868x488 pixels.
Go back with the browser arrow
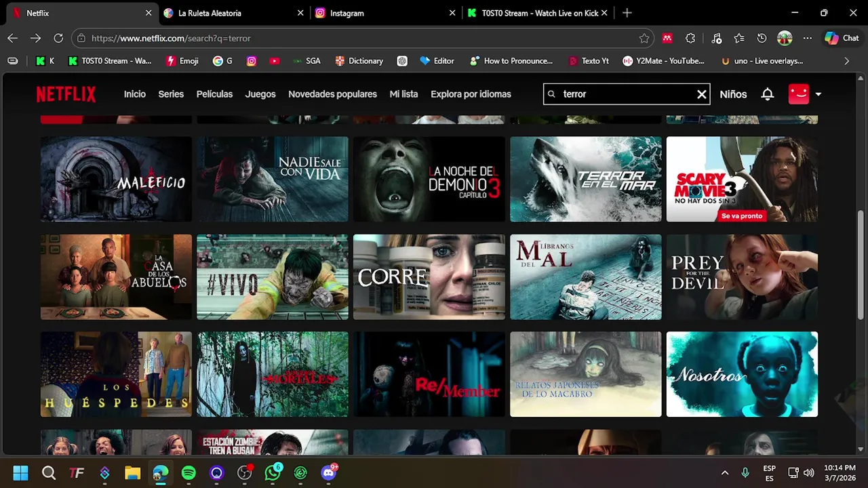pyautogui.click(x=12, y=39)
